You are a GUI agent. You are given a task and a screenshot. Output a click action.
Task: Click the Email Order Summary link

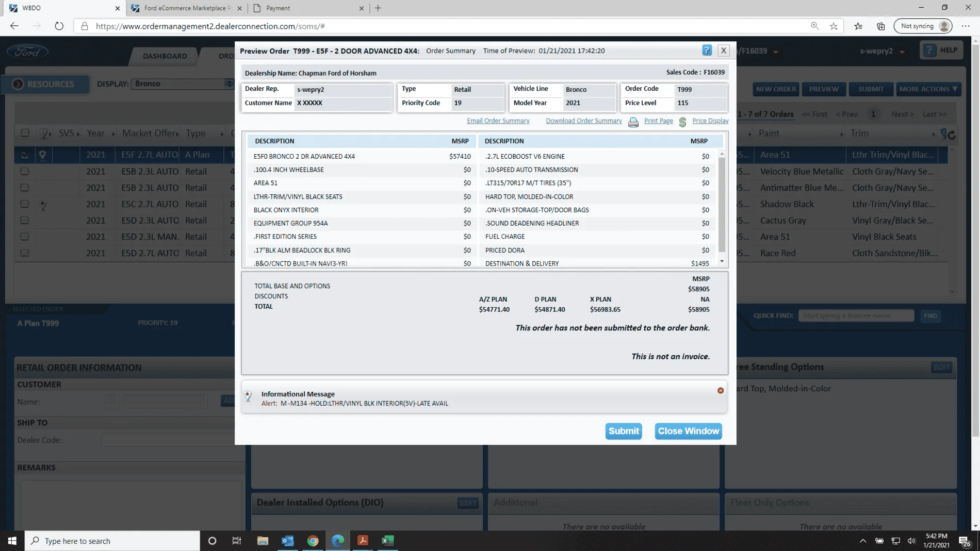pos(498,121)
